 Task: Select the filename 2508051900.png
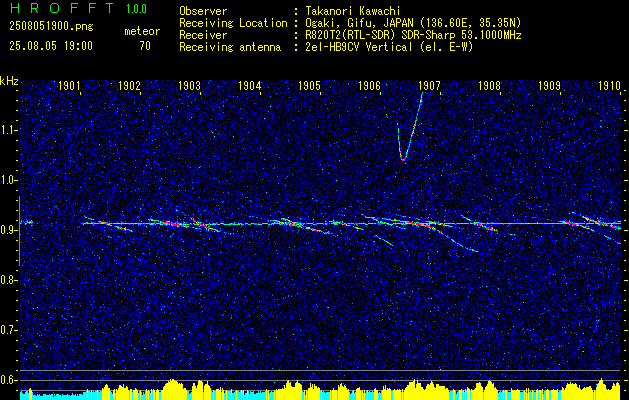[x=51, y=26]
